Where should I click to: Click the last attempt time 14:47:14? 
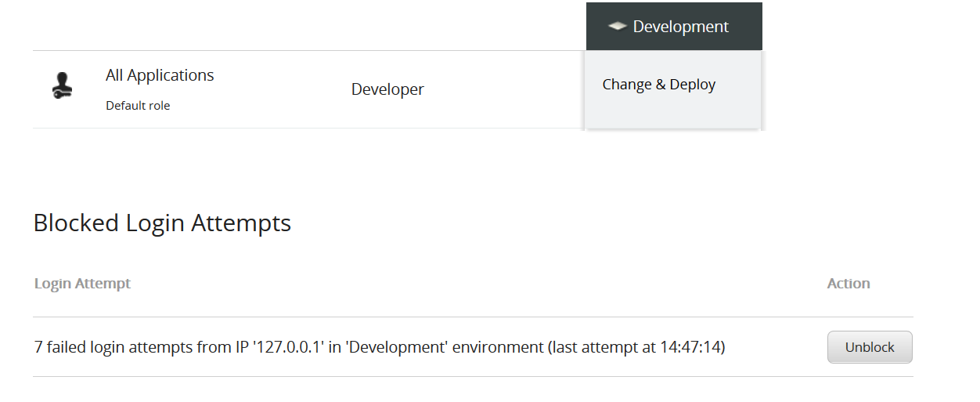pos(690,346)
